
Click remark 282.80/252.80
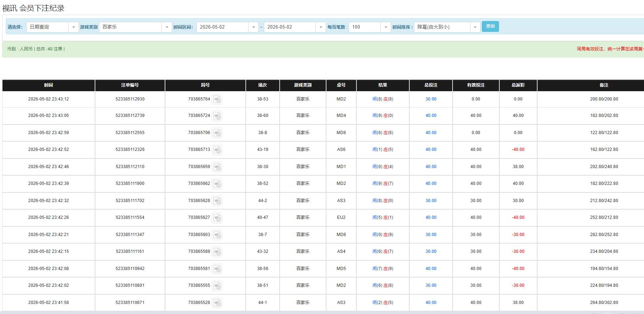pos(604,235)
